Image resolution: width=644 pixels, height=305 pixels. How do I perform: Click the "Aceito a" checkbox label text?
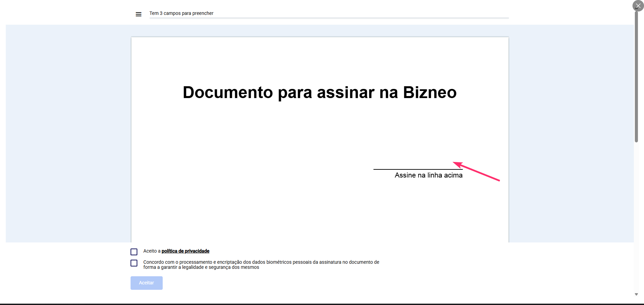152,251
